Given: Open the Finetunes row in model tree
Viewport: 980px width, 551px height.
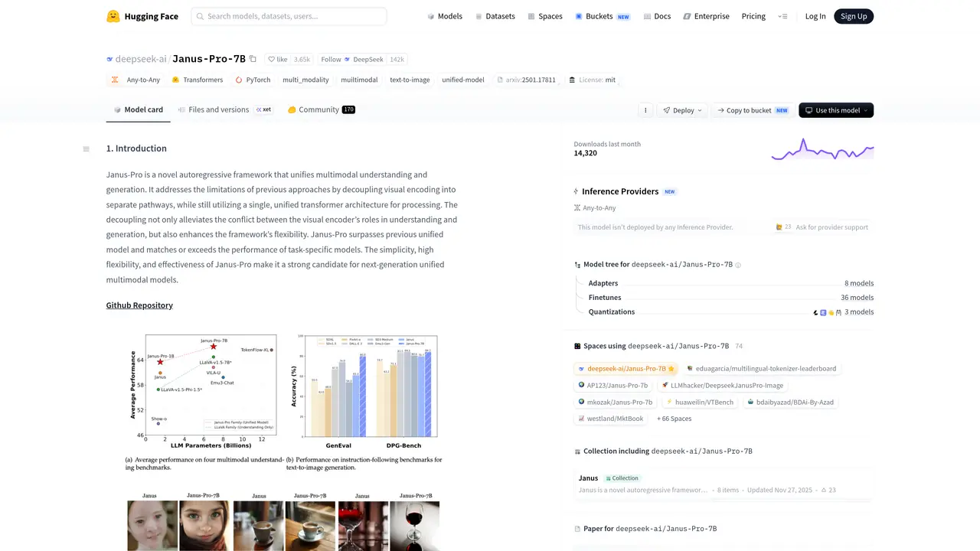Looking at the screenshot, I should coord(730,298).
